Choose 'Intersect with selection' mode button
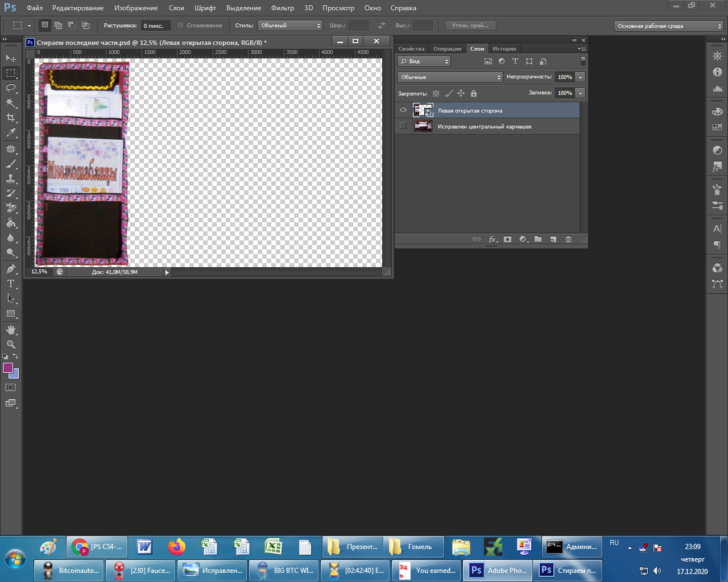Viewport: 728px width, 582px height. pos(86,25)
